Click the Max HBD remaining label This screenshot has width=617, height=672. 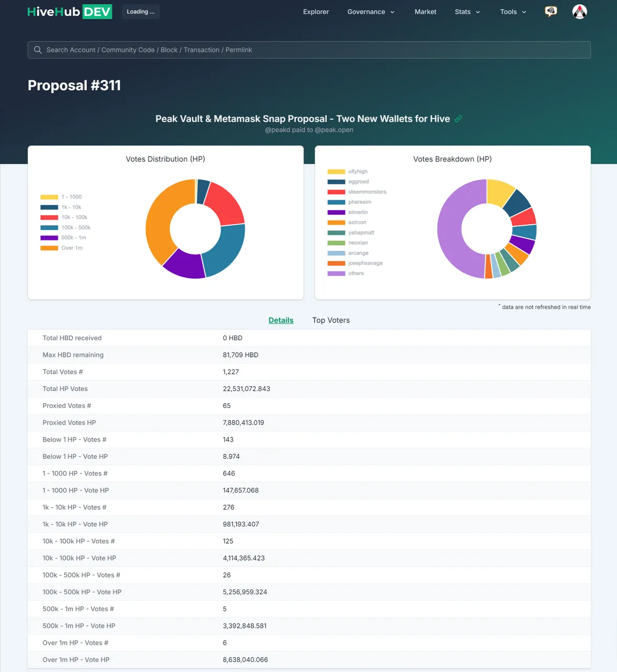coord(73,355)
